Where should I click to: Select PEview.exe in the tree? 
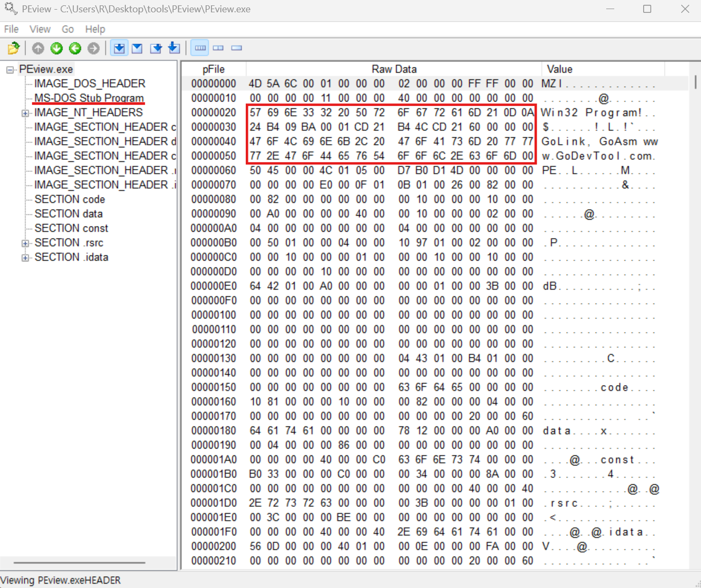46,69
